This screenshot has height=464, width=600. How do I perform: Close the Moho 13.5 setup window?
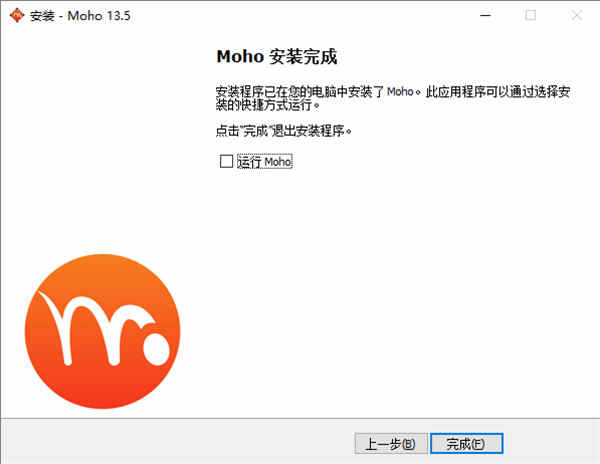tap(577, 16)
